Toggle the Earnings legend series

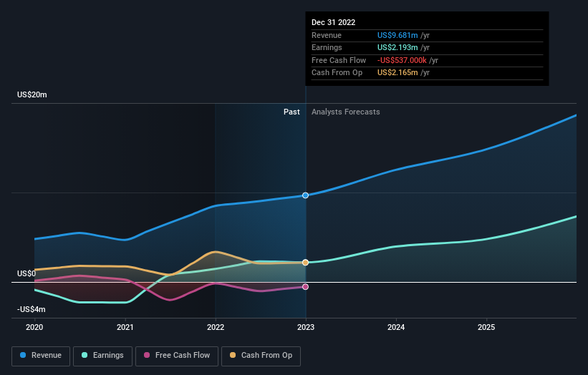(102, 356)
